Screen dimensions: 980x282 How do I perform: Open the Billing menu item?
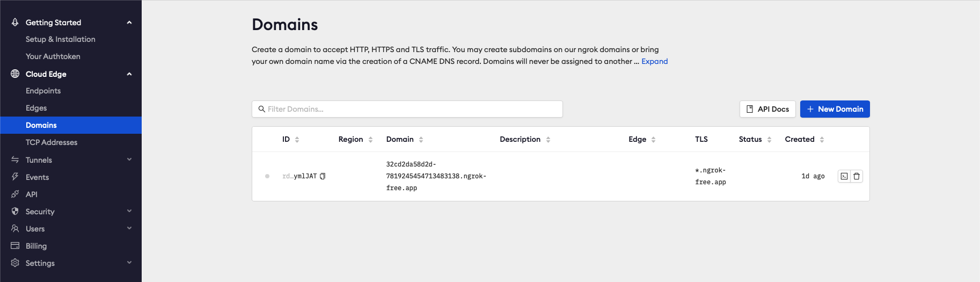click(36, 246)
